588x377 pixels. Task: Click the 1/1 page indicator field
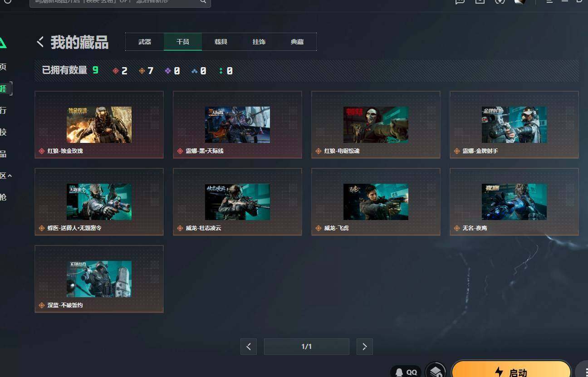tap(307, 347)
